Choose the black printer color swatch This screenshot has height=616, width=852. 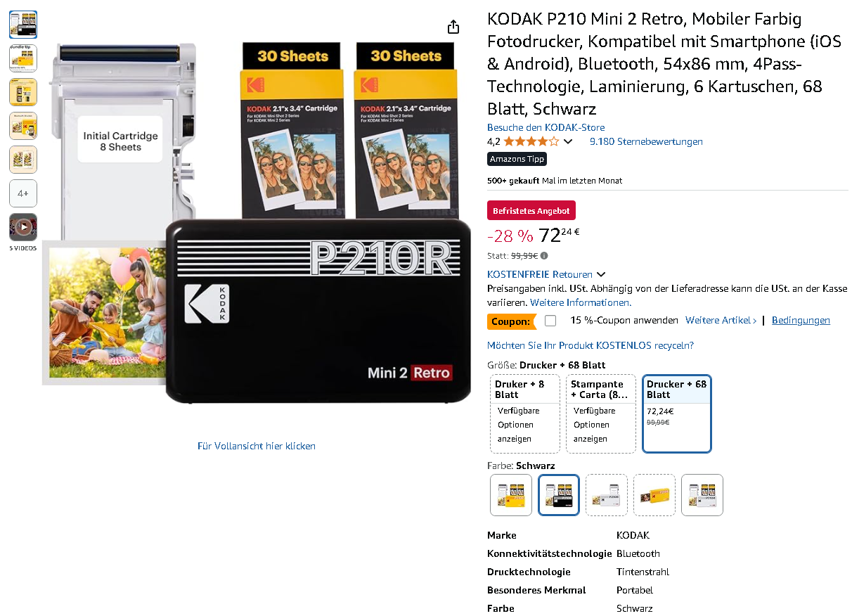(x=559, y=495)
